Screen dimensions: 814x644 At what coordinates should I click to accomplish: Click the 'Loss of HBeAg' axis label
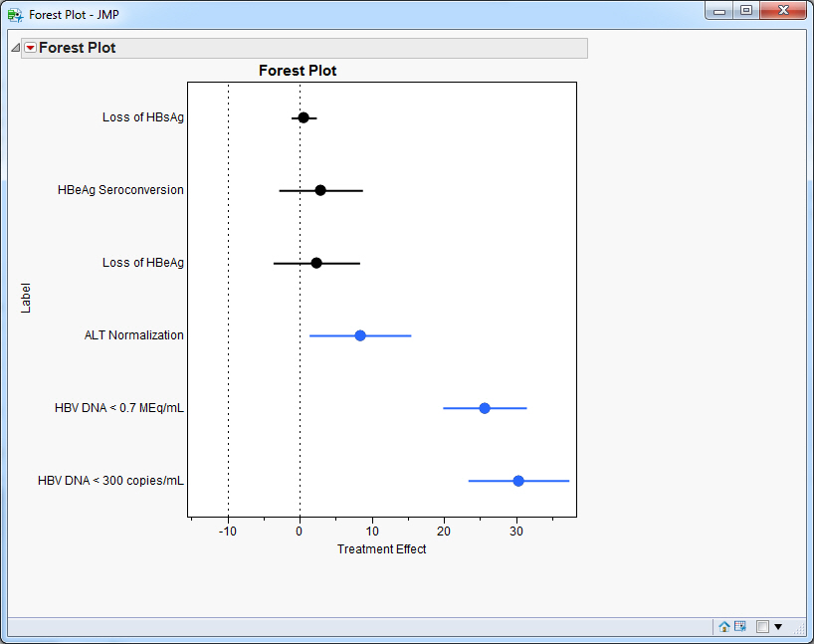[142, 263]
